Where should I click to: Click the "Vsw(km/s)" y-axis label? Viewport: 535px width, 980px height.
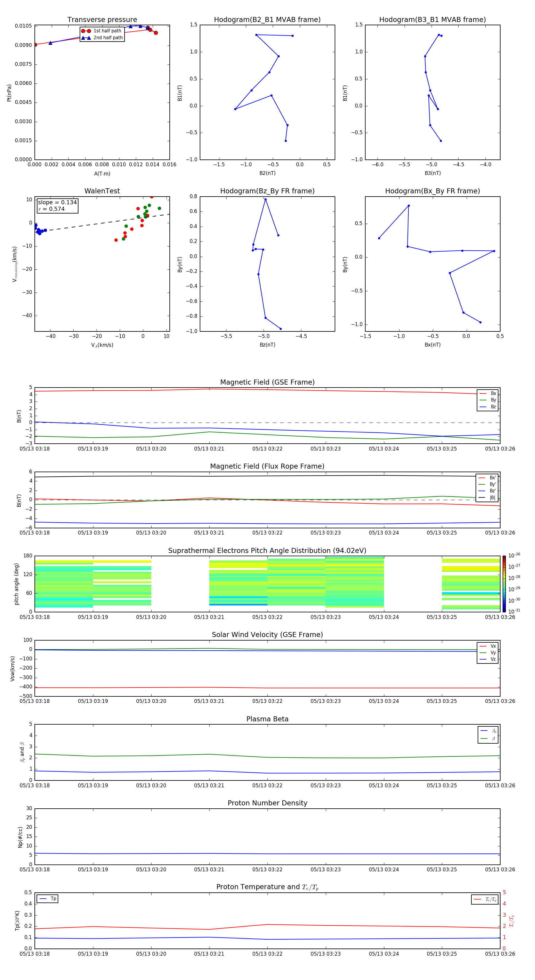12,668
